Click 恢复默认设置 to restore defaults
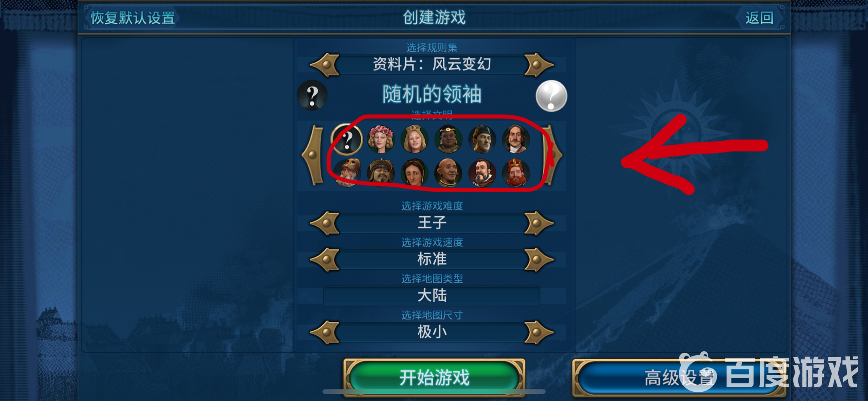 point(133,18)
